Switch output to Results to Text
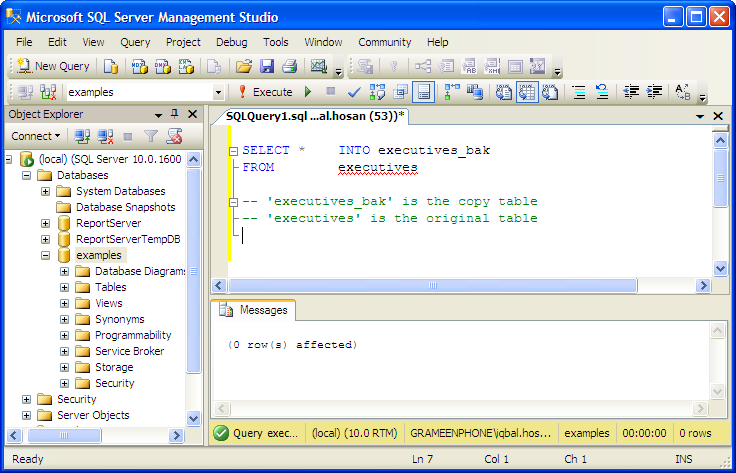 click(504, 92)
